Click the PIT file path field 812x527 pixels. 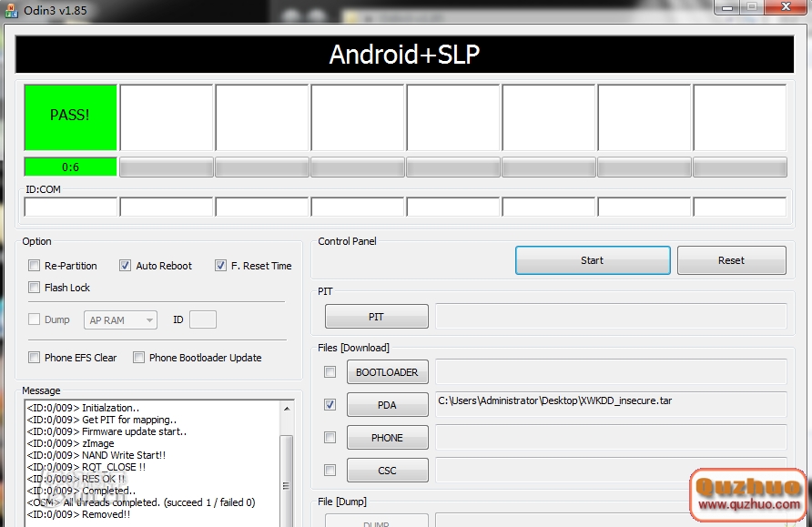pyautogui.click(x=611, y=317)
